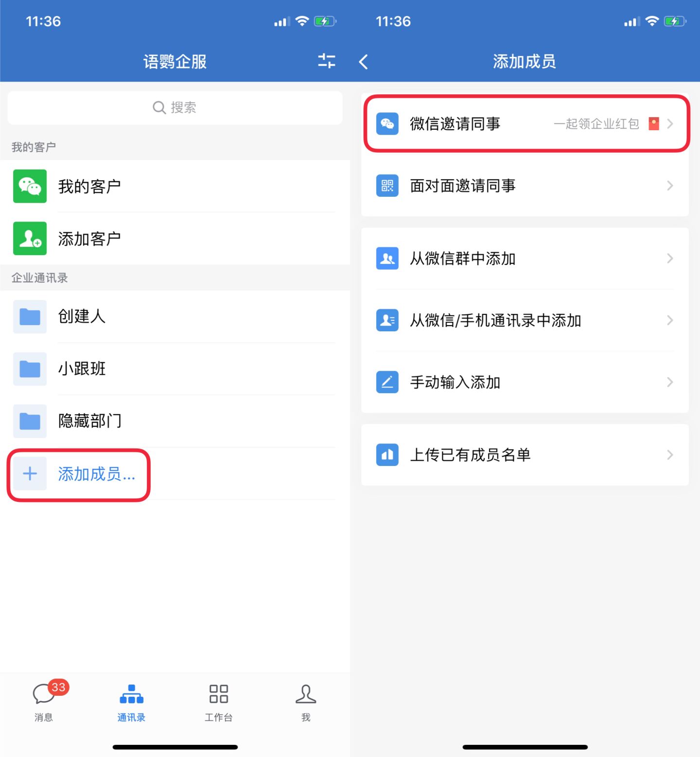The height and width of the screenshot is (757, 700).
Task: Go back using the left arrow
Action: click(364, 62)
